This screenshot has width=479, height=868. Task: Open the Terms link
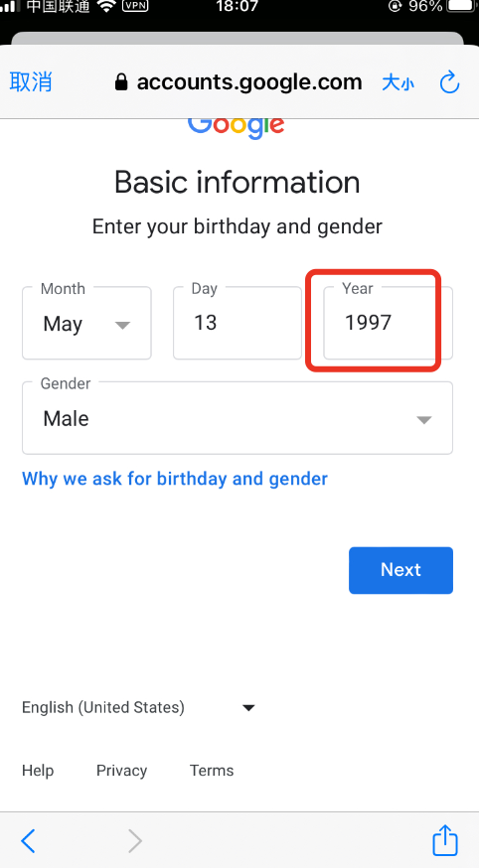(212, 771)
